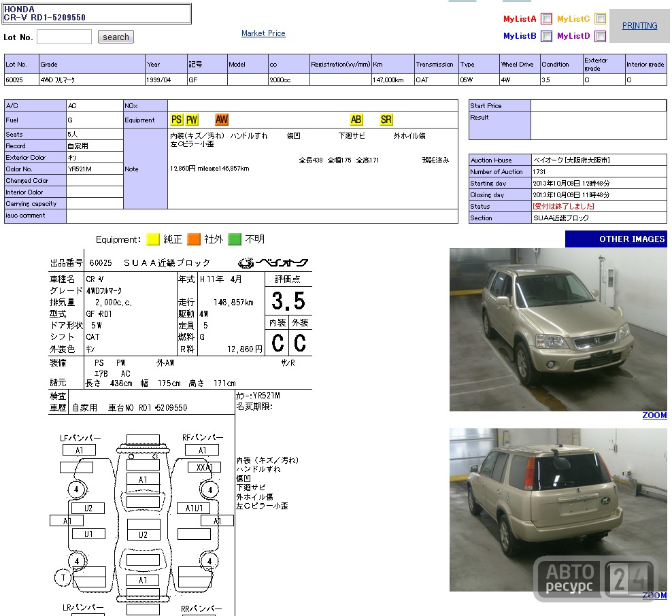Click the A1U1 damage marker
672x616 pixels.
click(194, 508)
